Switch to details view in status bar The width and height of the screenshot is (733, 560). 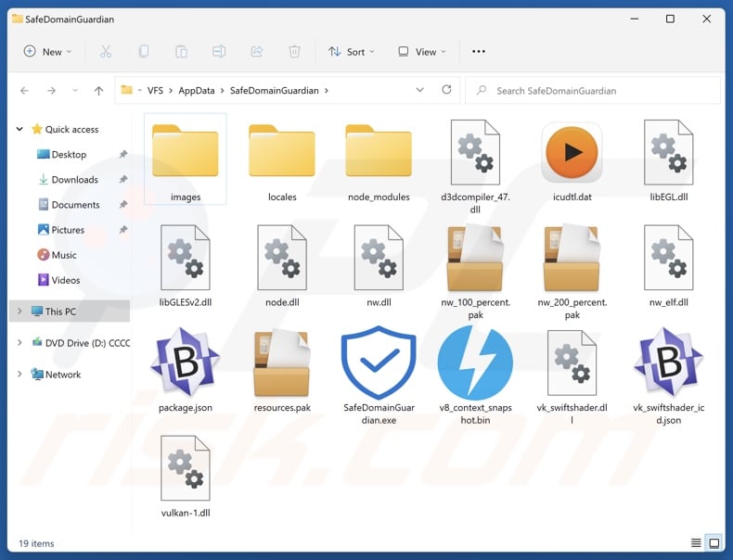point(696,542)
